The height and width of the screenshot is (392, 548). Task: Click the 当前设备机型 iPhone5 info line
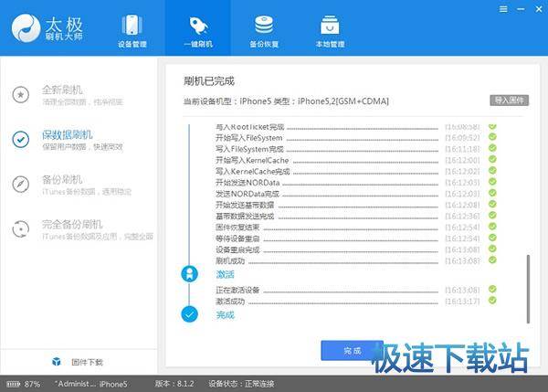286,101
